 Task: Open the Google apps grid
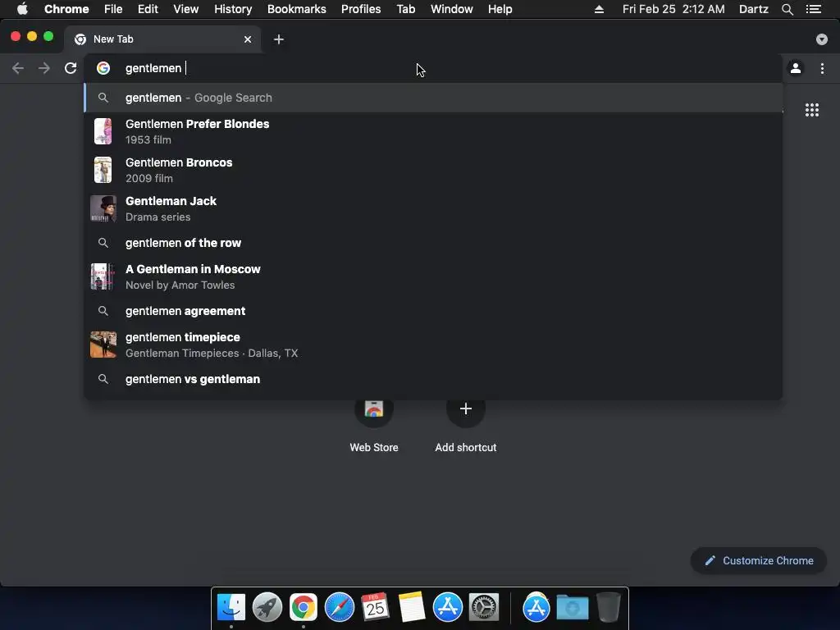tap(812, 110)
